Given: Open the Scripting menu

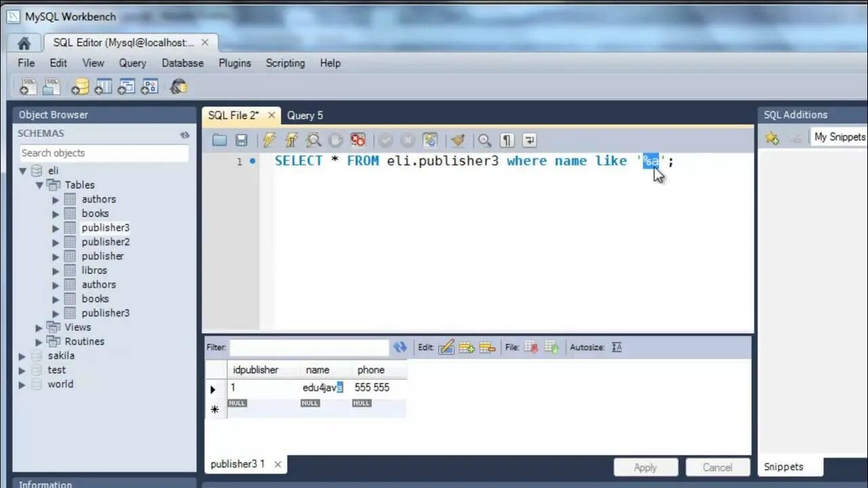Looking at the screenshot, I should (285, 63).
